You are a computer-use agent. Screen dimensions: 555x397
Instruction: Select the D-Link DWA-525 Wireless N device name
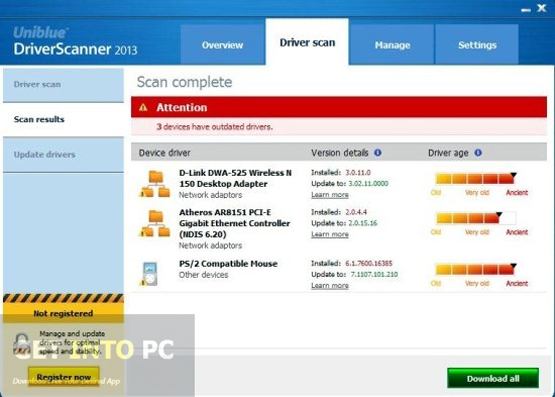click(x=235, y=178)
